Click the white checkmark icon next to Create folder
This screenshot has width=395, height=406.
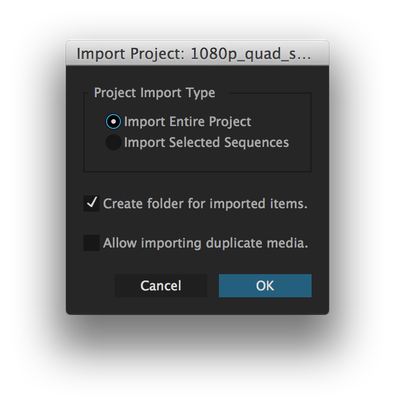coord(91,203)
